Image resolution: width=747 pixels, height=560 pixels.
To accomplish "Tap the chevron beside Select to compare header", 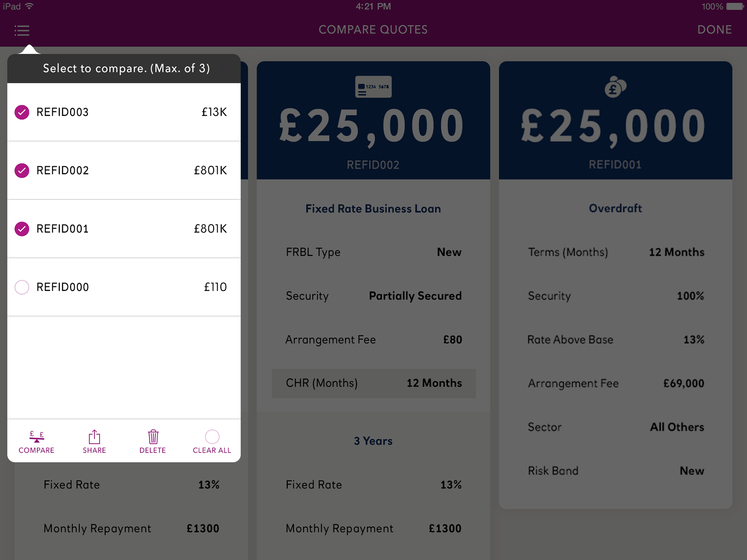I will (x=223, y=68).
